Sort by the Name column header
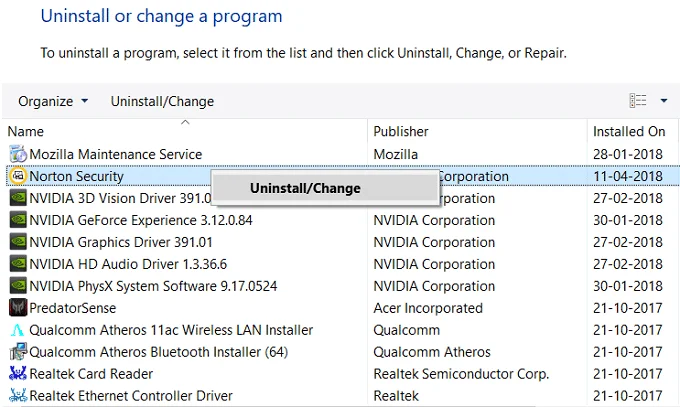 (26, 131)
